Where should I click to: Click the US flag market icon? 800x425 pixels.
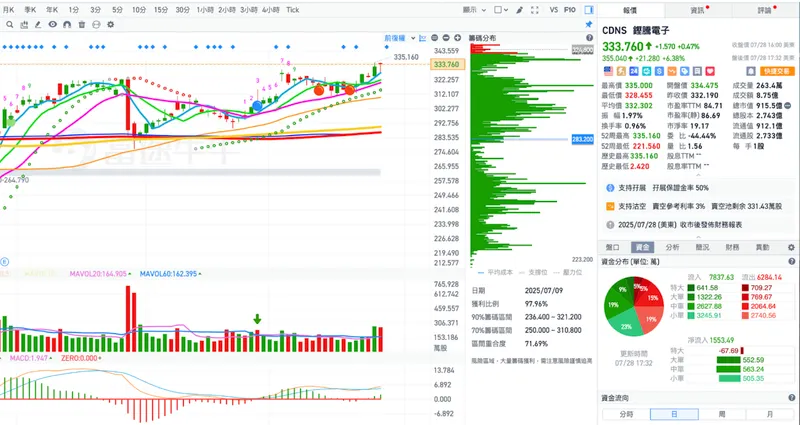tap(608, 71)
